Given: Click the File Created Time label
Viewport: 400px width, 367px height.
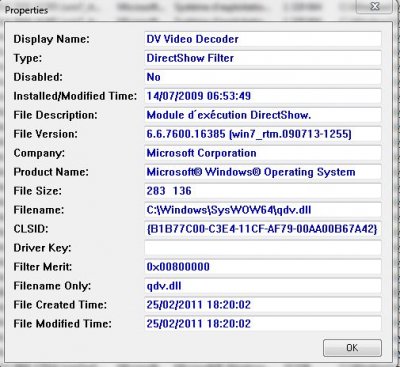Looking at the screenshot, I should (60, 305).
